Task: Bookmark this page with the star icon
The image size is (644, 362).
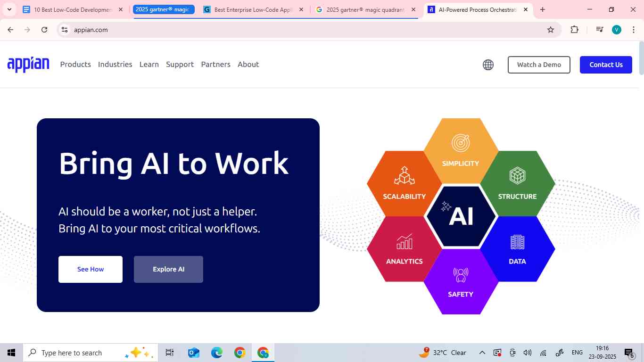Action: [x=550, y=30]
